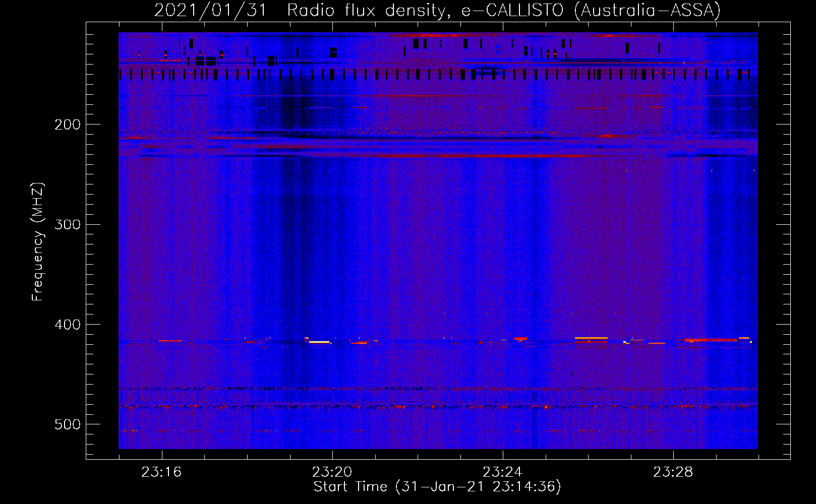
Task: Click the 23:20 time tick label
Action: 332,472
